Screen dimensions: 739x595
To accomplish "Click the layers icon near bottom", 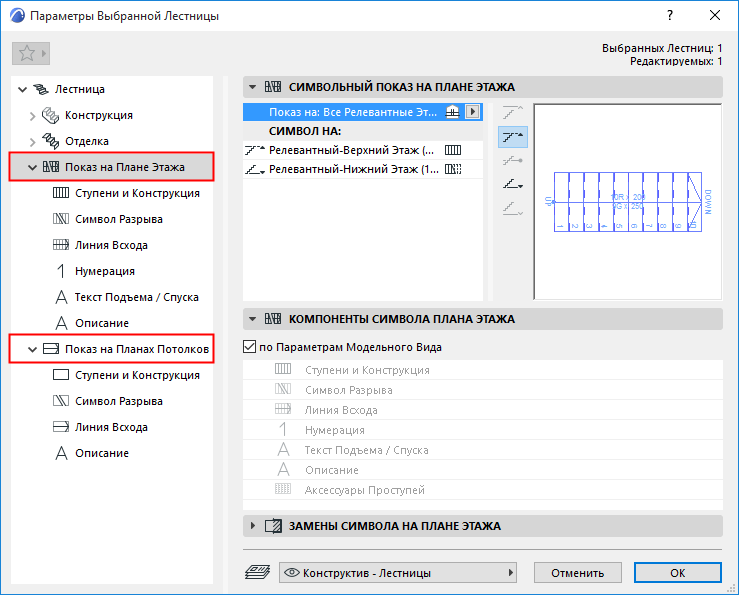I will [x=257, y=572].
